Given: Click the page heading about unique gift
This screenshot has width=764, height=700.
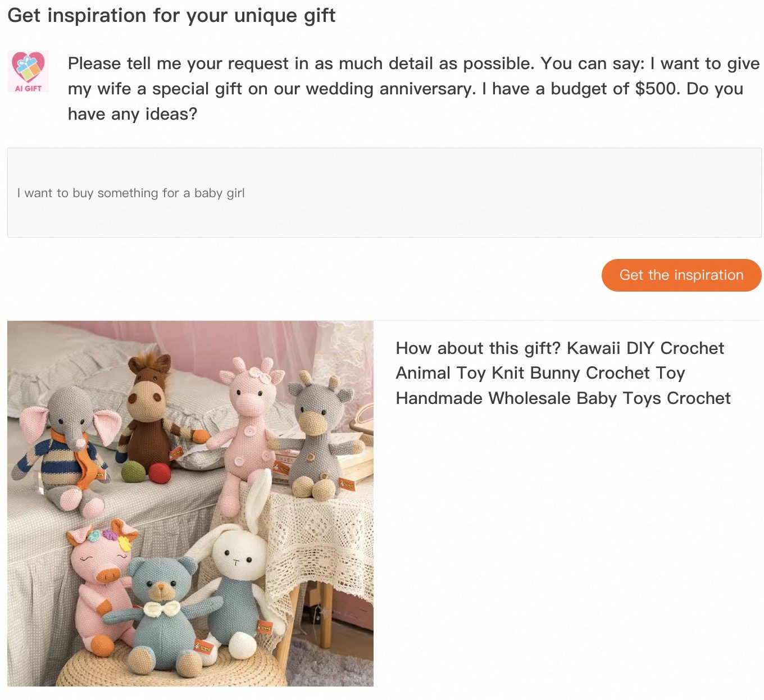Looking at the screenshot, I should click(171, 15).
